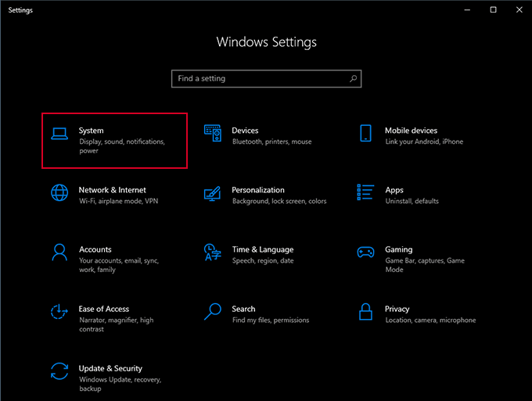Click 'Speech, region, date' description
The height and width of the screenshot is (401, 532).
pyautogui.click(x=263, y=260)
